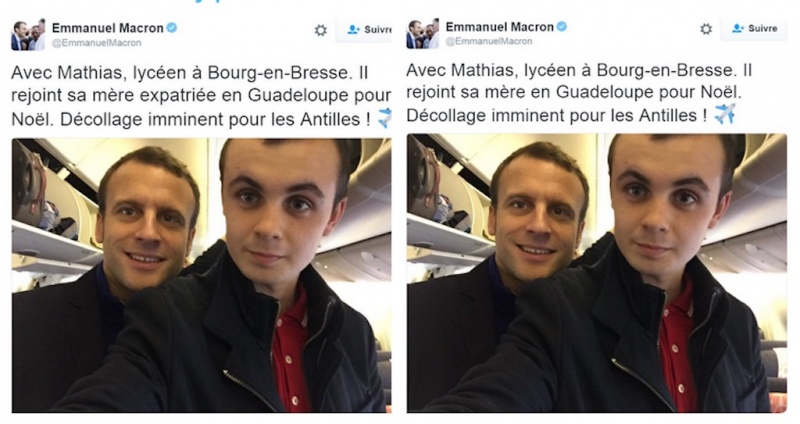Click the verified badge in right tweet header
800x424 pixels.
(562, 27)
